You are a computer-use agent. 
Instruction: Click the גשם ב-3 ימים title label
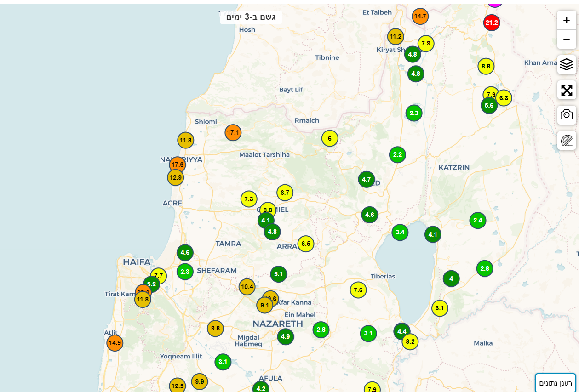(251, 17)
